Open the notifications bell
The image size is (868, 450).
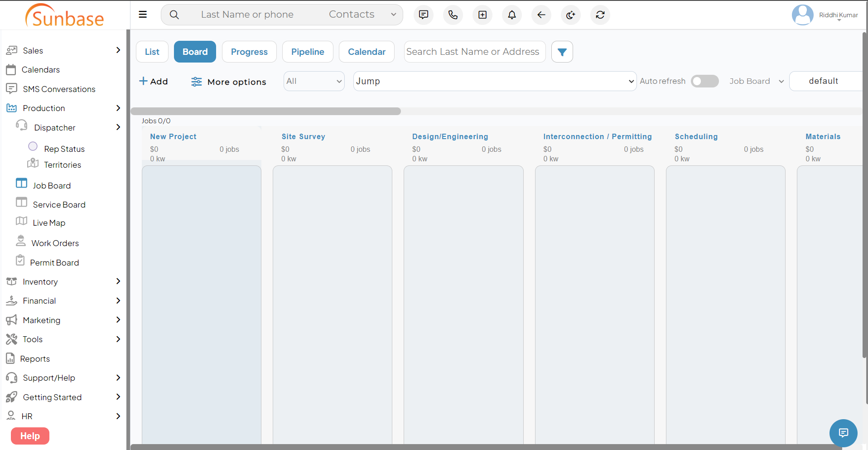point(511,15)
